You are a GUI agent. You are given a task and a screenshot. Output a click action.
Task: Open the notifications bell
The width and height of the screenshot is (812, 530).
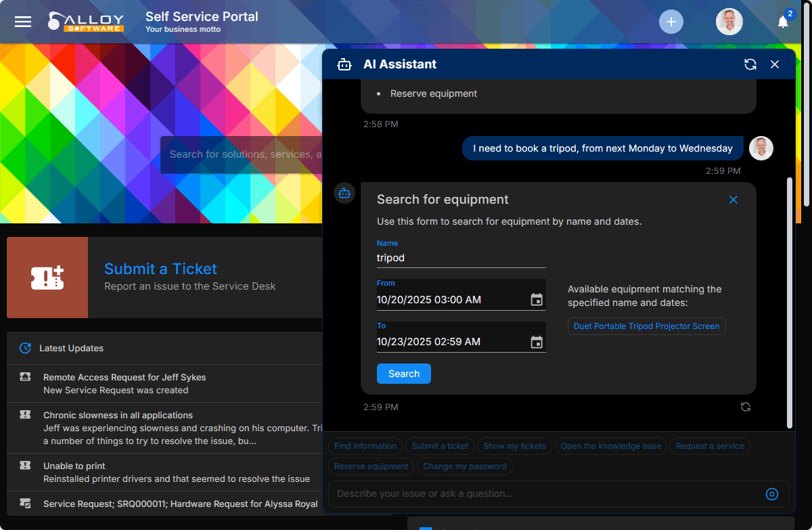(x=783, y=22)
